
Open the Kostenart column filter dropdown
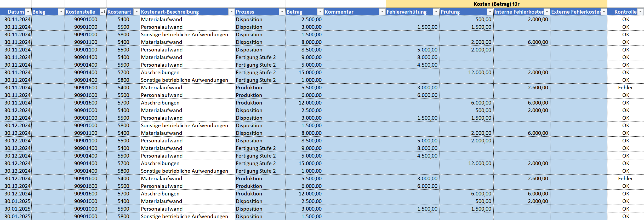136,12
